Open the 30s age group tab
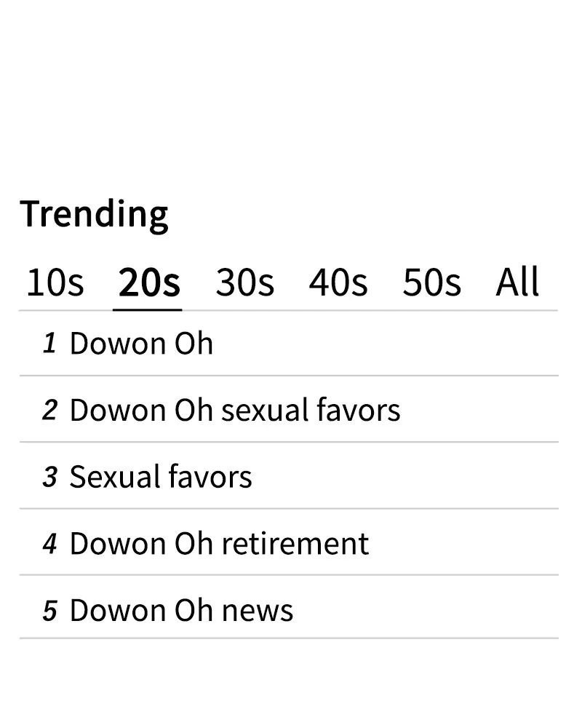 [244, 282]
